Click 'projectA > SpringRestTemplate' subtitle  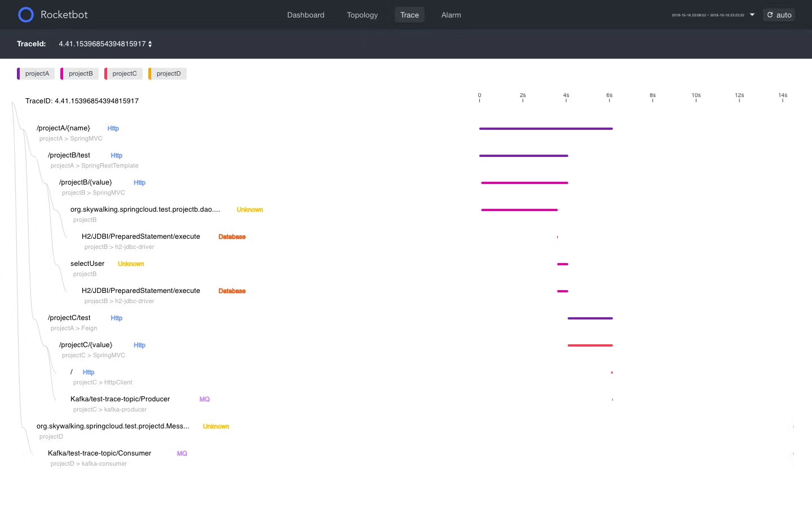pos(94,166)
